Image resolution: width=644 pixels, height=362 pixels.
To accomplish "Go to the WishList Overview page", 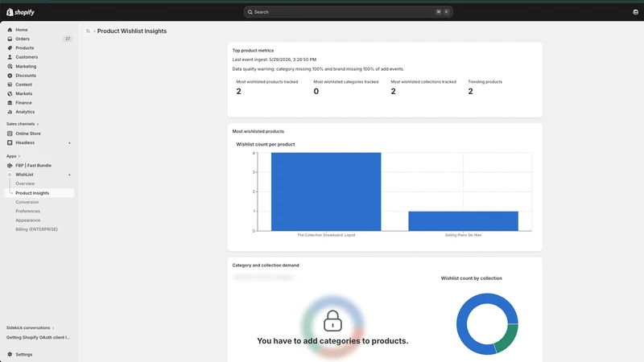I will tap(25, 183).
